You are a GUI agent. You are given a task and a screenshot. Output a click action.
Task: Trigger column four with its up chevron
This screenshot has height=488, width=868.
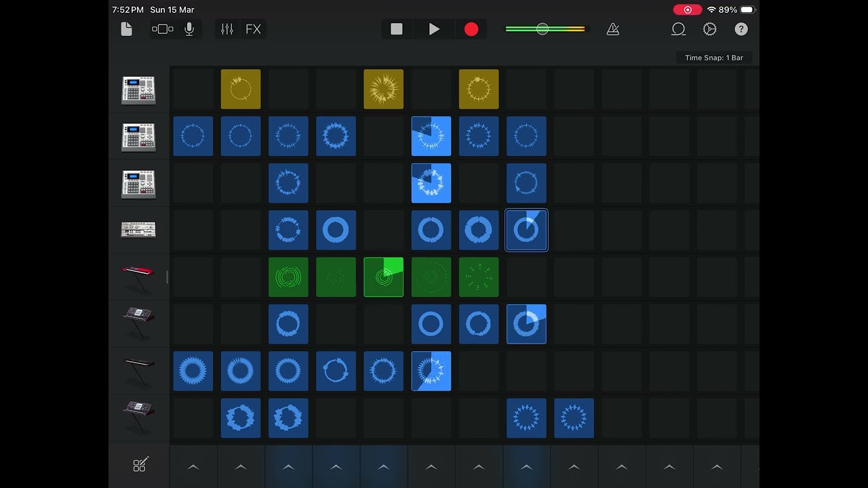(x=336, y=467)
